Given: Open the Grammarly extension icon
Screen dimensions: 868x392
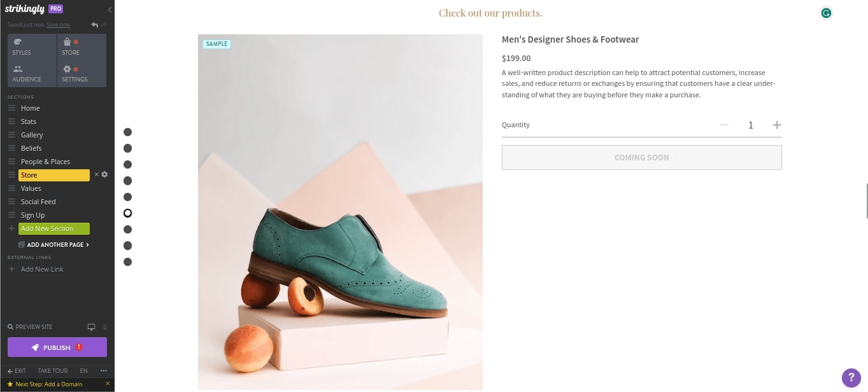Looking at the screenshot, I should [825, 13].
